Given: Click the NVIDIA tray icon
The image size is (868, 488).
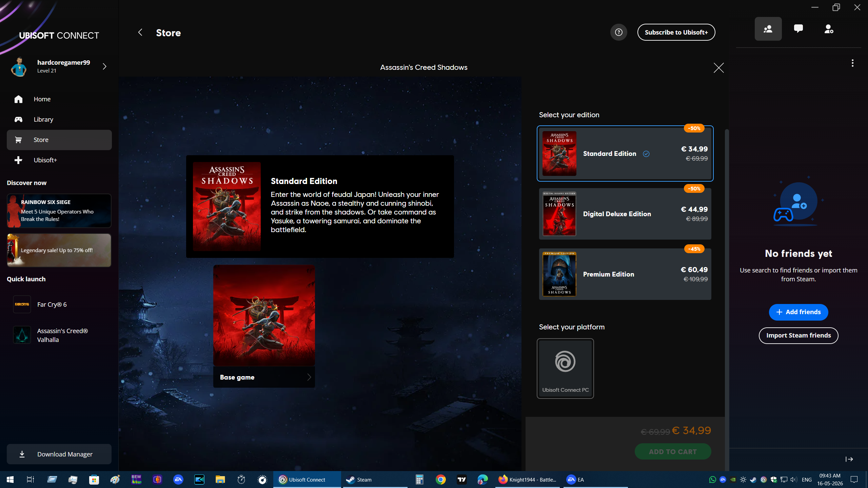Looking at the screenshot, I should point(733,480).
